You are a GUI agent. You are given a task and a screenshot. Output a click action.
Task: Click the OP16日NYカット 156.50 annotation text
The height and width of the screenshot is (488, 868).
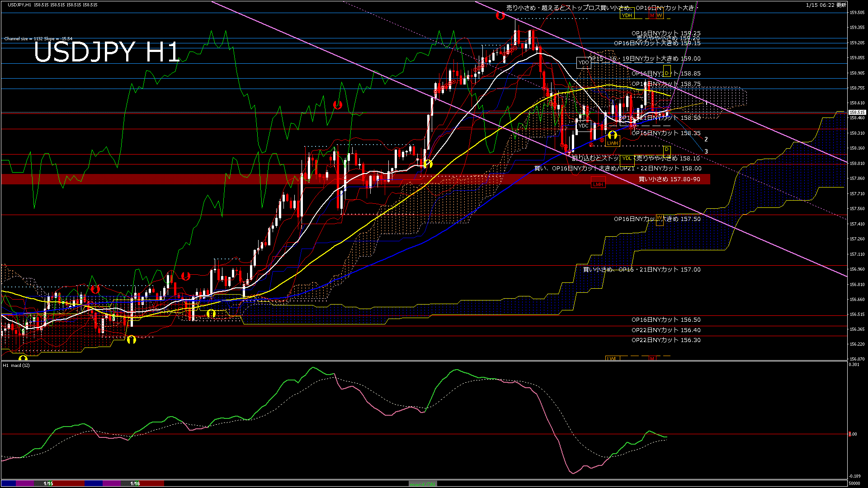pos(665,319)
